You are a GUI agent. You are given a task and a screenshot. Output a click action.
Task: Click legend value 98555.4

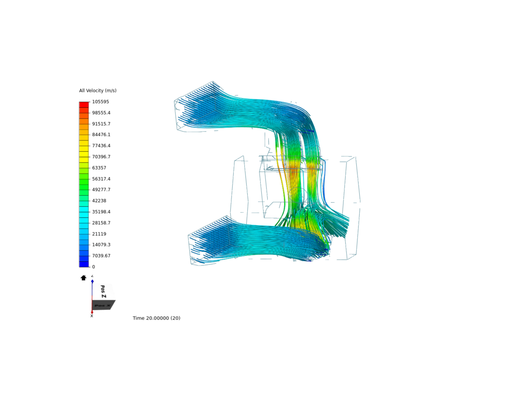tap(101, 113)
